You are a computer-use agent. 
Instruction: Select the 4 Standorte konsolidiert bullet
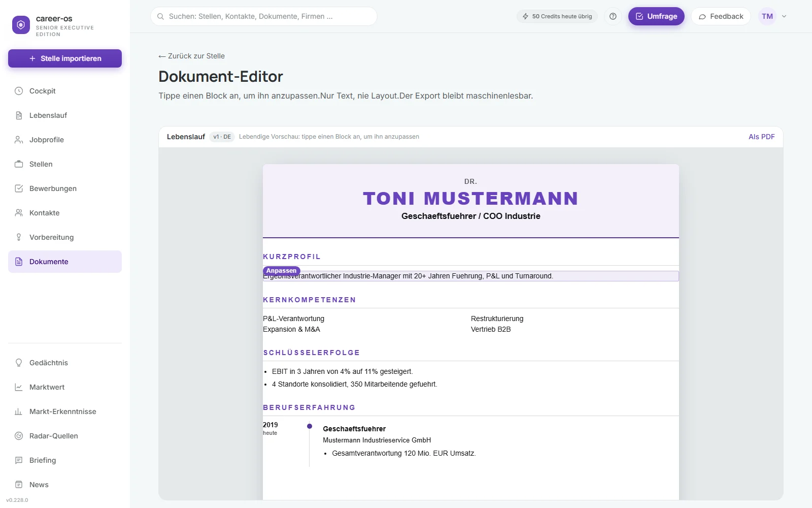coord(355,384)
